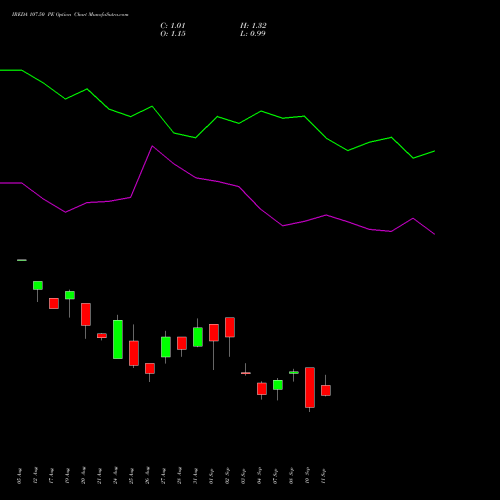Click the 31 Aug date label
Screen dimensions: 500x500
(195, 476)
